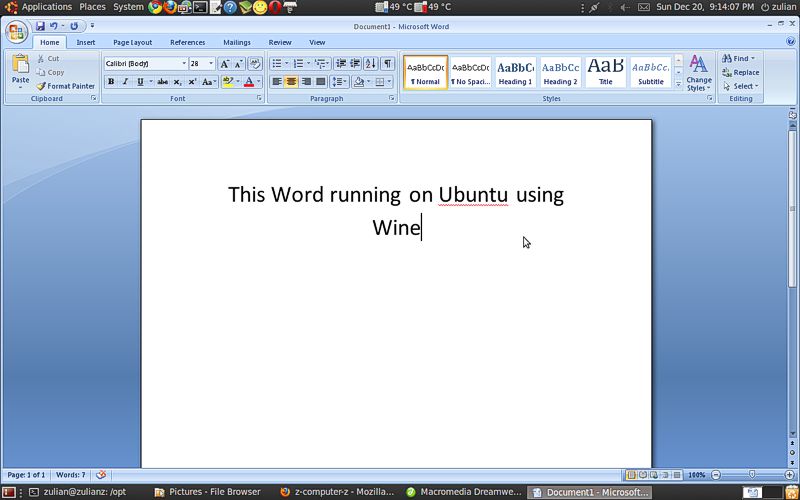The image size is (800, 500).
Task: Save document via Quick Access icon
Action: pos(40,26)
